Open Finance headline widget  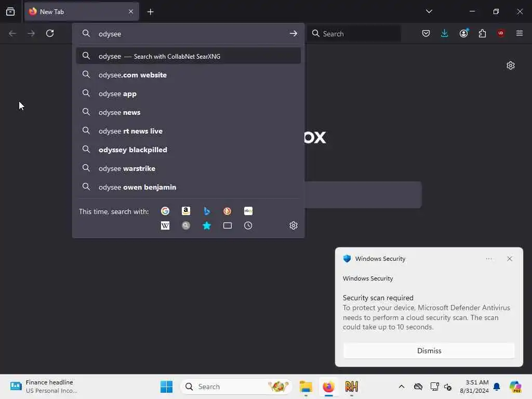[44, 387]
